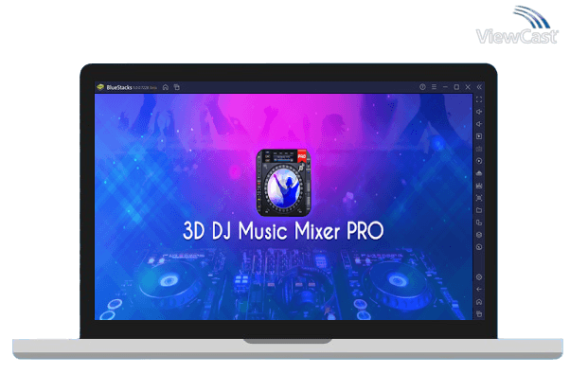
Task: Open BlueStacks settings gear icon
Action: point(479,277)
